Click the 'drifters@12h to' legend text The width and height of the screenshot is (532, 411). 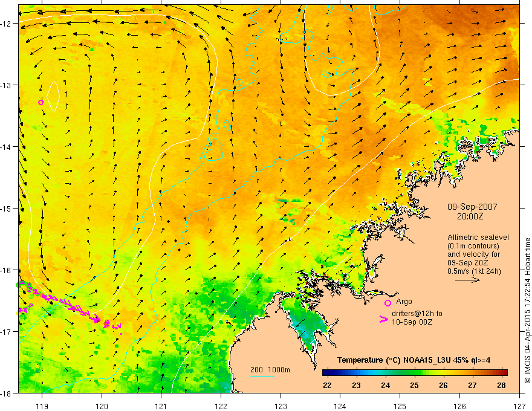pos(417,314)
